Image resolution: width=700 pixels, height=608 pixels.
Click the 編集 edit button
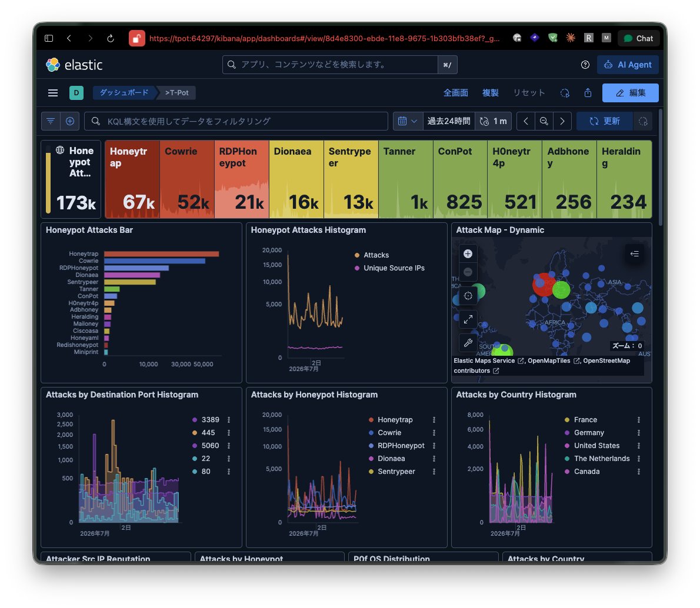[631, 93]
